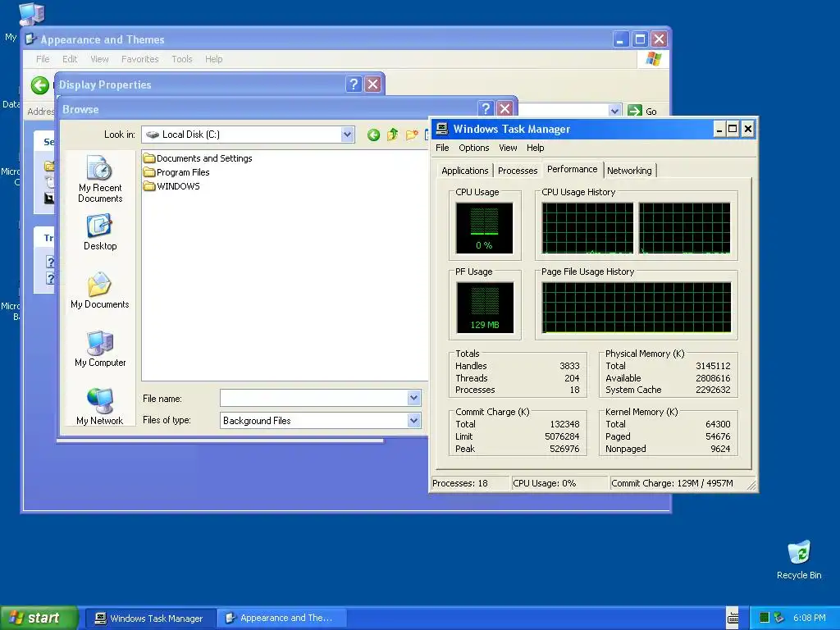840x630 pixels.
Task: Select the WINDOWS folder
Action: 171,186
